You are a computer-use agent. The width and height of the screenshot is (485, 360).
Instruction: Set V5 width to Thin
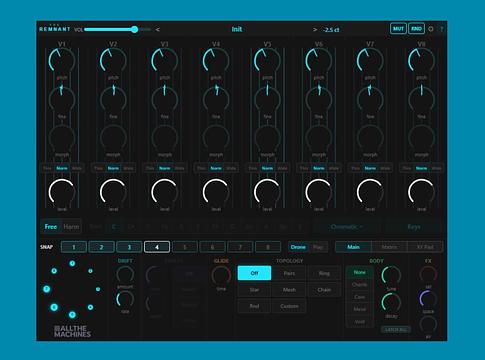(253, 168)
